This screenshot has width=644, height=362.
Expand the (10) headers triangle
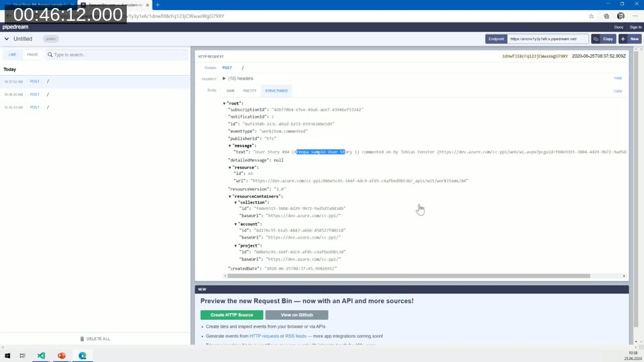click(x=224, y=78)
